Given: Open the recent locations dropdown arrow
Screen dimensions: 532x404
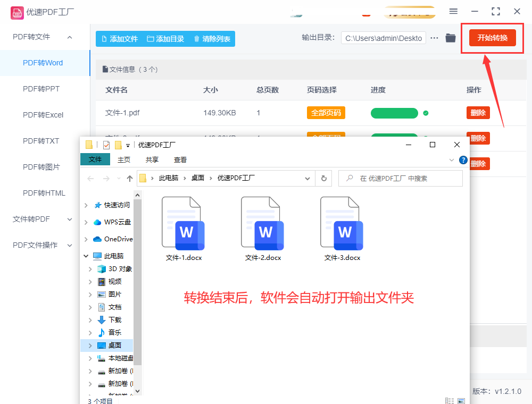Looking at the screenshot, I should click(x=119, y=178).
